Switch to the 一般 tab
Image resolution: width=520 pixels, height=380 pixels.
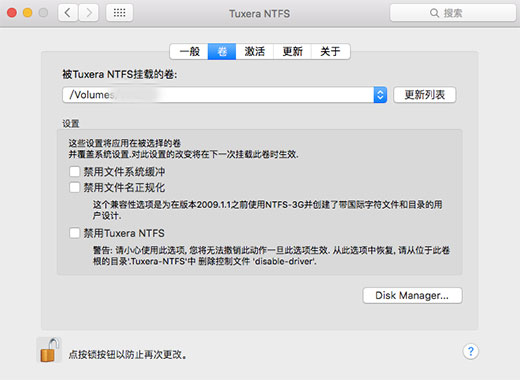coord(189,52)
